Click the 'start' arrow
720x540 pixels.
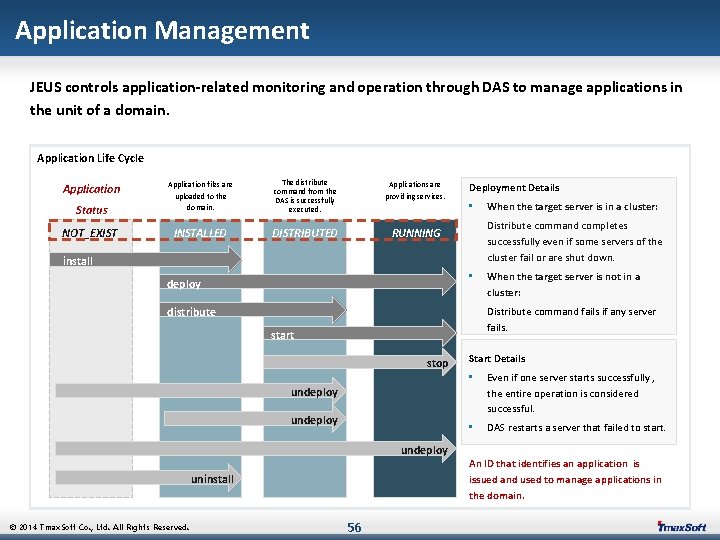[360, 333]
